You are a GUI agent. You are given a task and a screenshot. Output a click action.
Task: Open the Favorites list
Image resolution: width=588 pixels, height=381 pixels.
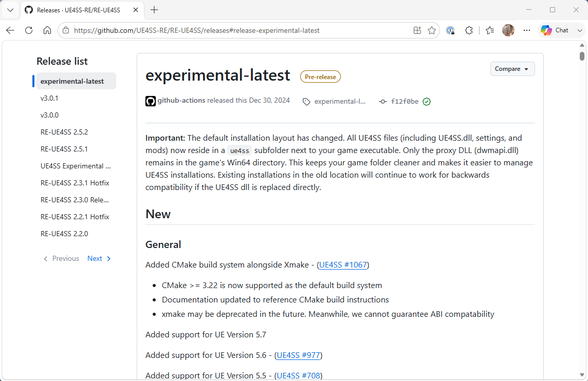pos(490,30)
